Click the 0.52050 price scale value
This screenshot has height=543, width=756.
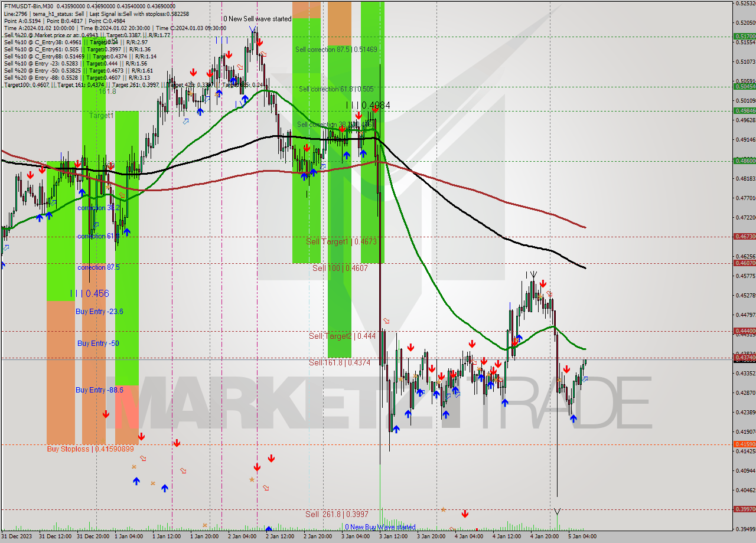point(745,23)
